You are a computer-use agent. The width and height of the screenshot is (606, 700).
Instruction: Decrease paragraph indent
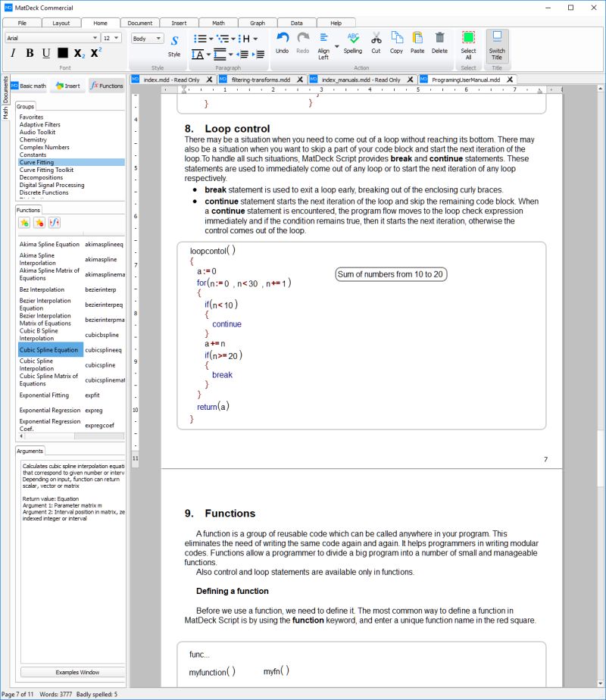(x=242, y=55)
